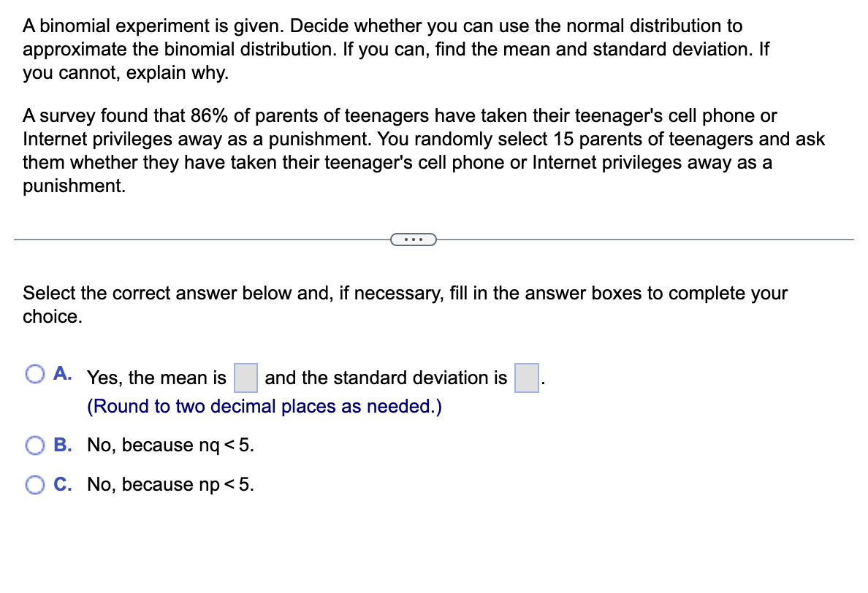Open the collapsed question details via ellipsis

[414, 239]
